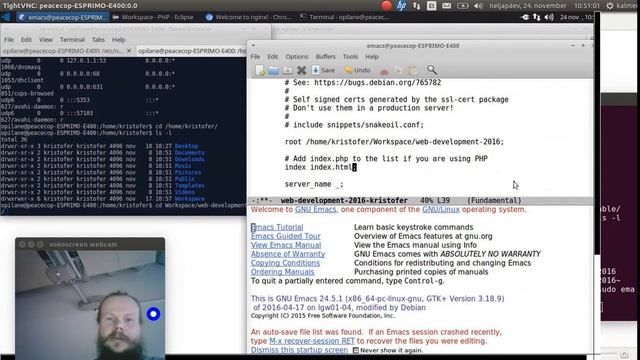Close the first terminal tab with its X
Viewport: 640px width, 360px height.
click(129, 51)
